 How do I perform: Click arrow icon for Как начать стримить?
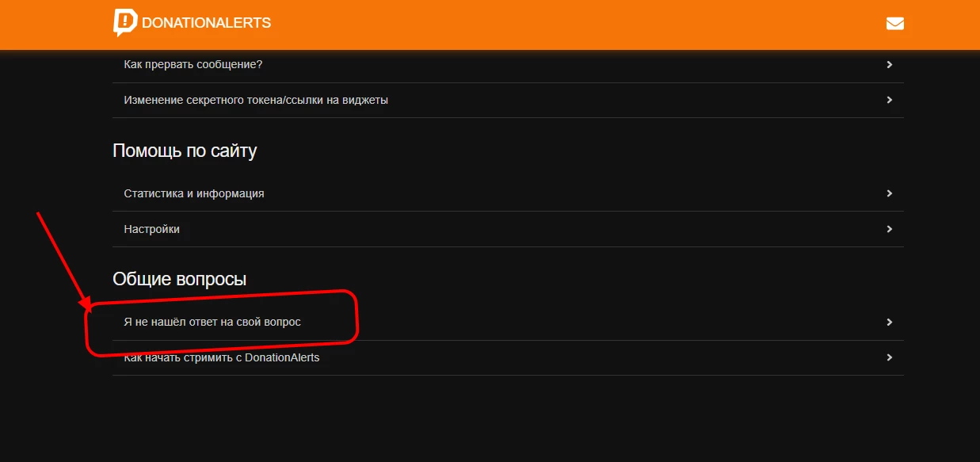click(890, 358)
